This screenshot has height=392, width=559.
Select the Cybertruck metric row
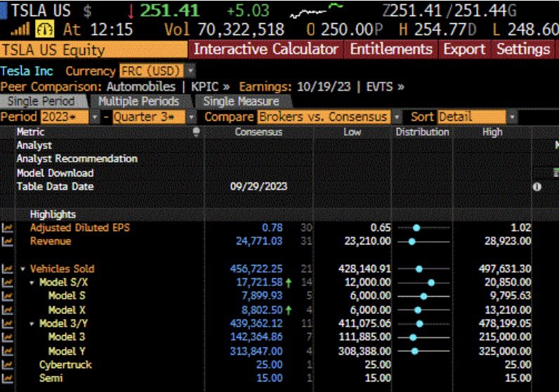tap(65, 365)
